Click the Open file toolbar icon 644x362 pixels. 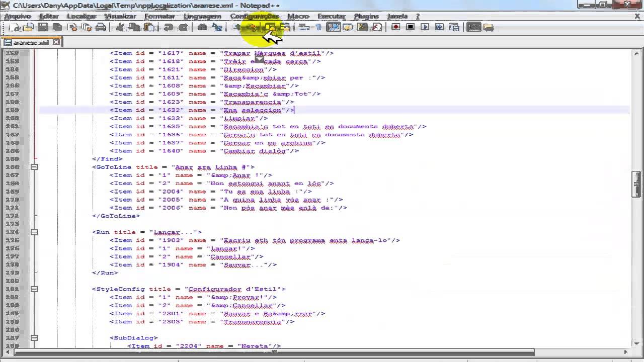click(29, 27)
